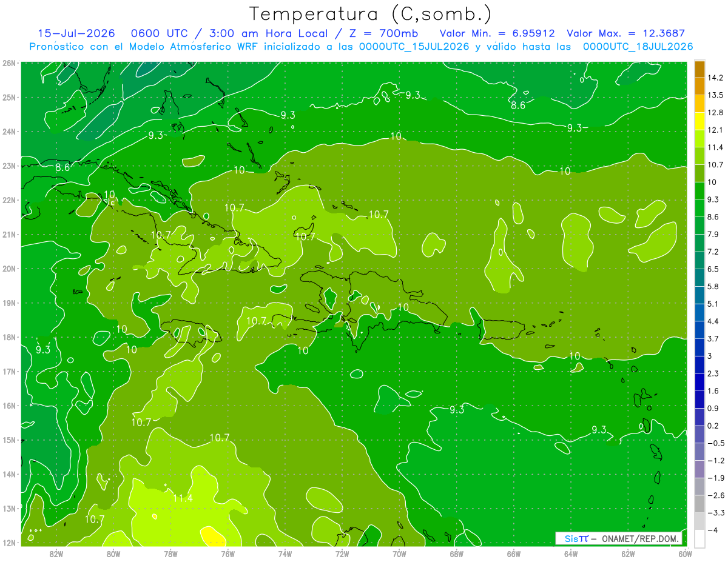Pick the blue swatch between 3.7 and 4.4
This screenshot has width=728, height=562.
[699, 330]
